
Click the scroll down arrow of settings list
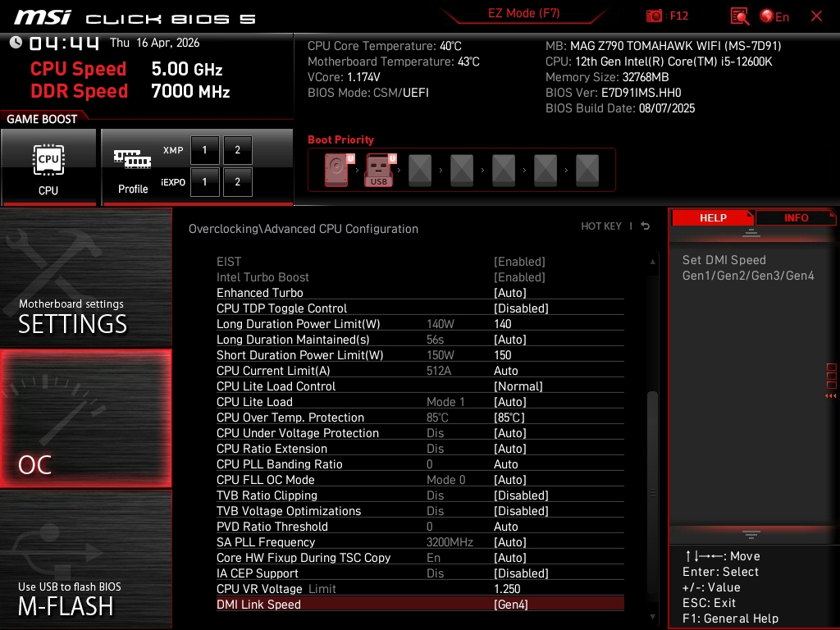[652, 617]
